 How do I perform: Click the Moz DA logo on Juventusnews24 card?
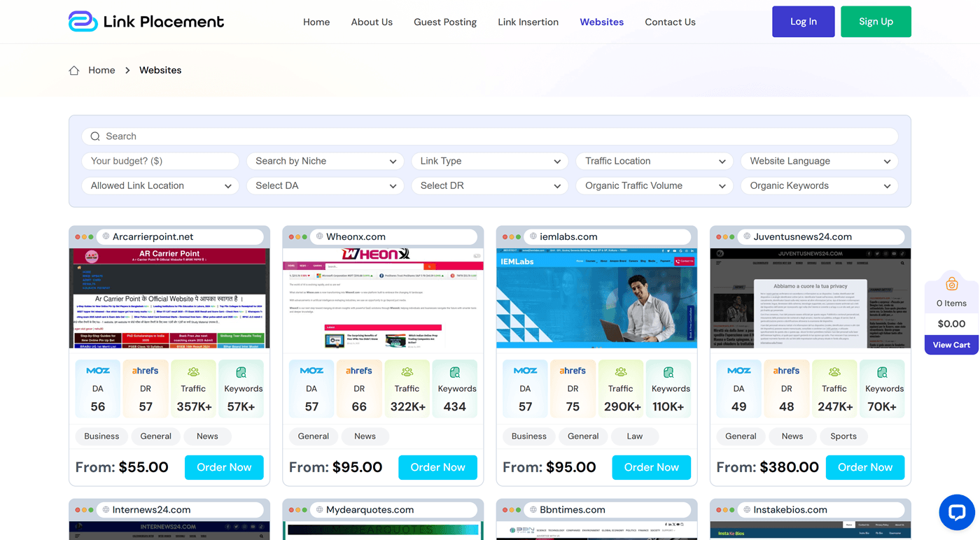click(738, 371)
